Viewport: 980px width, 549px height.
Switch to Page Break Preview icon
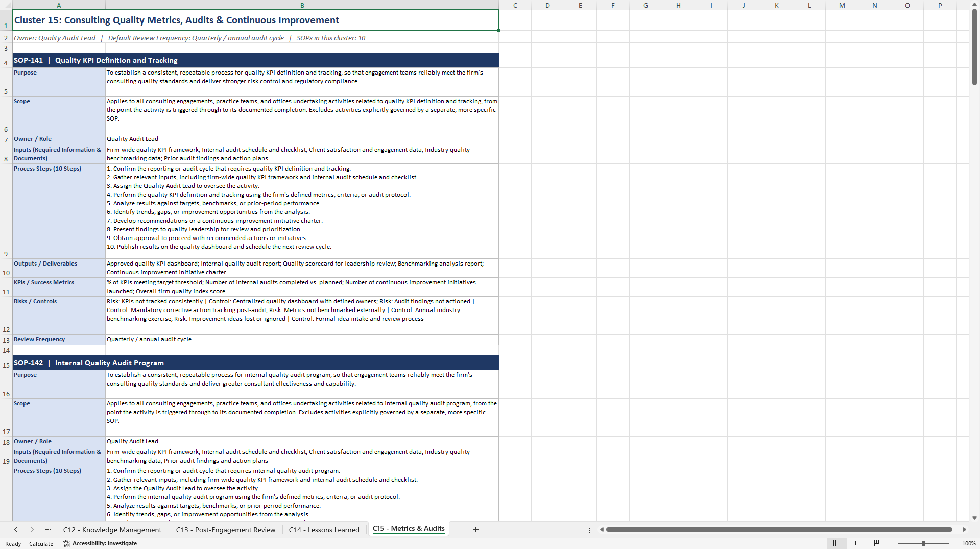(x=878, y=543)
